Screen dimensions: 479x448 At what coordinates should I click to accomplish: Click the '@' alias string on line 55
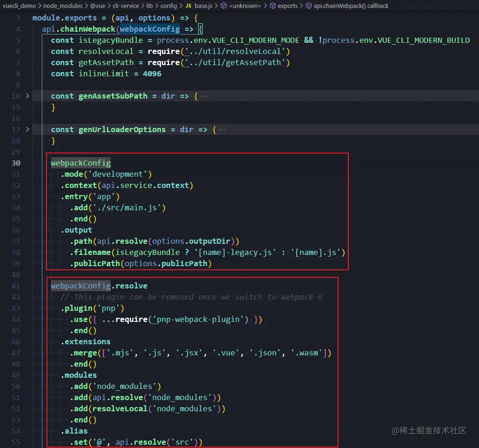coord(99,442)
